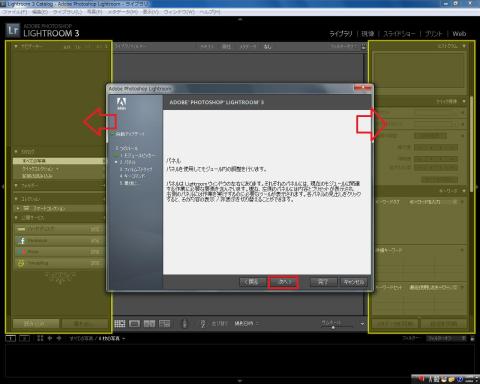Open the toolbar content dropdown arrow
The image size is (480, 384).
(362, 324)
